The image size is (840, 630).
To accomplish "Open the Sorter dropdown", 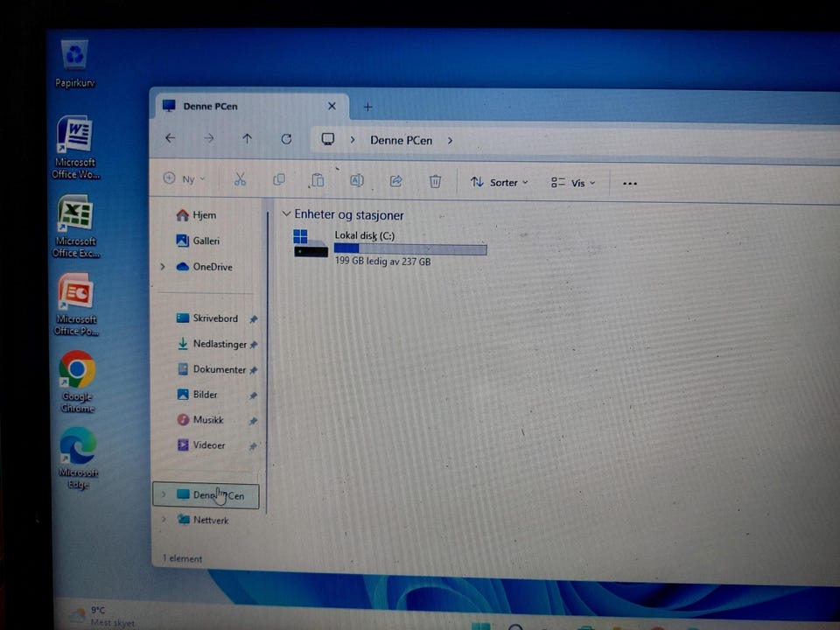I will tap(500, 183).
